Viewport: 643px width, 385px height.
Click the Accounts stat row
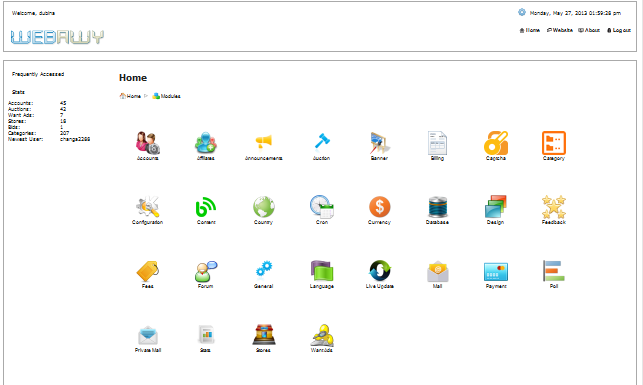[x=37, y=103]
